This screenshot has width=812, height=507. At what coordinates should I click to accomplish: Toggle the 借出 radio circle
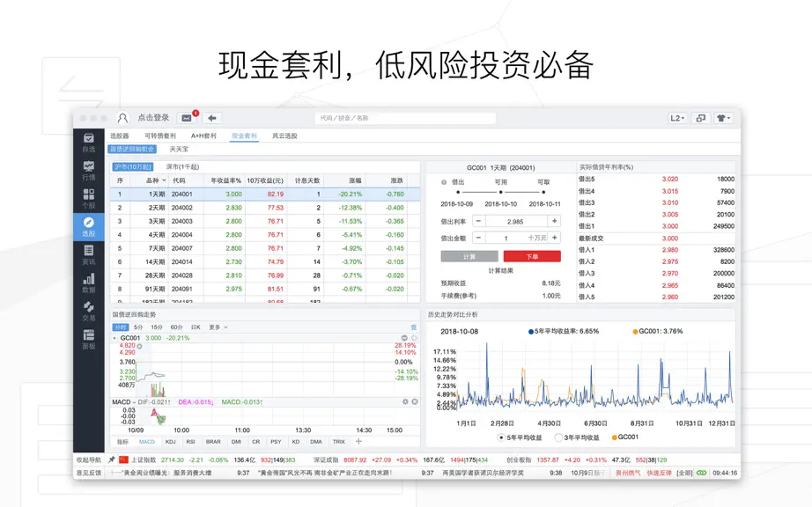[444, 182]
